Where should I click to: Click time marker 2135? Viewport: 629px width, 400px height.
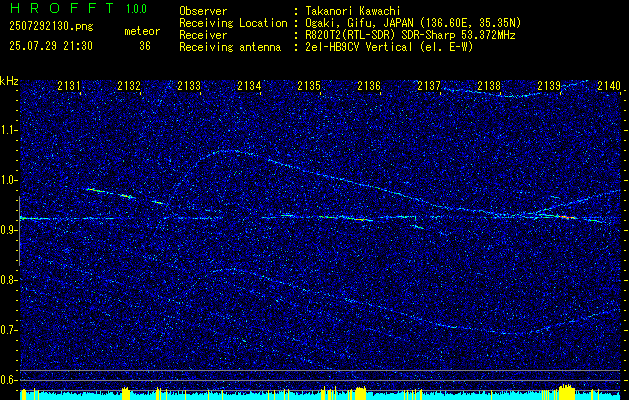click(309, 85)
